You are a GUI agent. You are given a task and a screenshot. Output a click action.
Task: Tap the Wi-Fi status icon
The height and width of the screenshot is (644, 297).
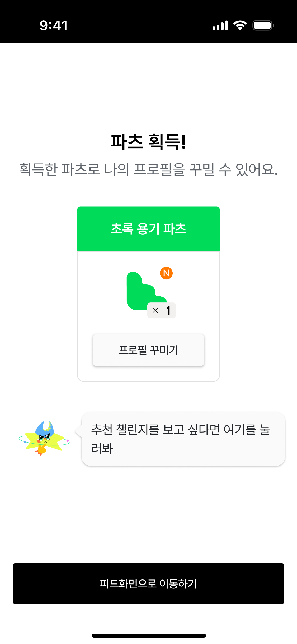(240, 25)
